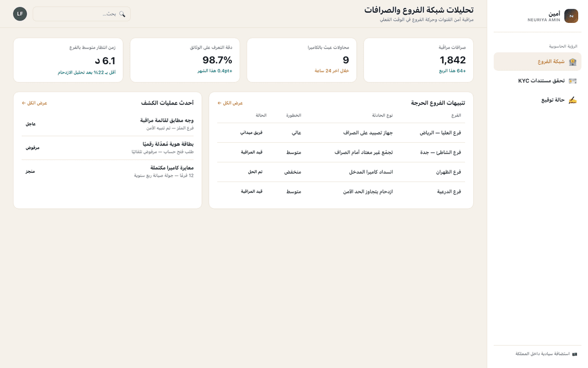The width and height of the screenshot is (588, 368).
Task: Click the خلال آخر 24 ساعة text
Action: [332, 71]
